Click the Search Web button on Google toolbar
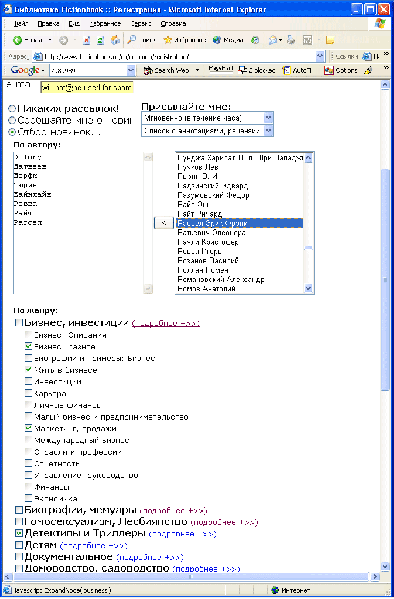 point(166,70)
